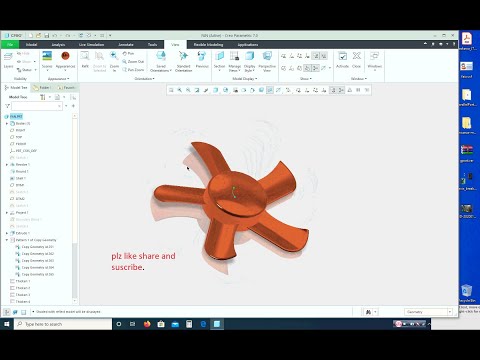Click the Model Tree search field

click(x=37, y=106)
